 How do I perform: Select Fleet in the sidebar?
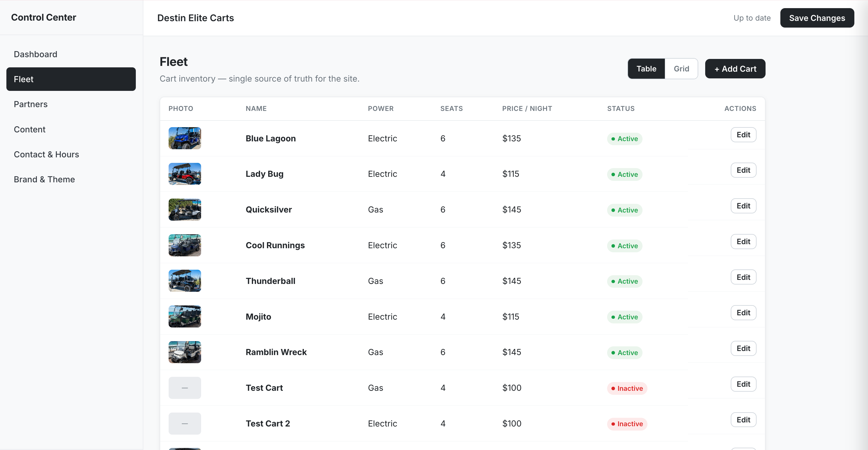coord(71,79)
